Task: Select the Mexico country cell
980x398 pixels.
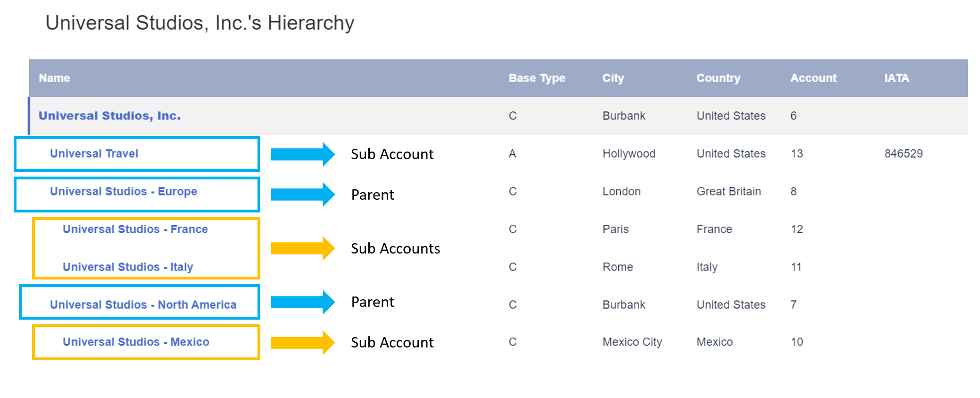Action: [714, 342]
